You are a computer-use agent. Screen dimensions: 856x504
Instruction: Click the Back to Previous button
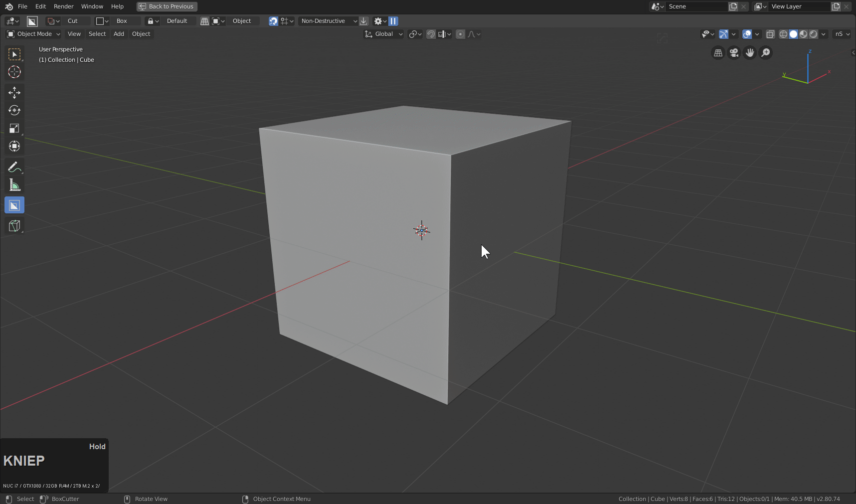coord(167,6)
